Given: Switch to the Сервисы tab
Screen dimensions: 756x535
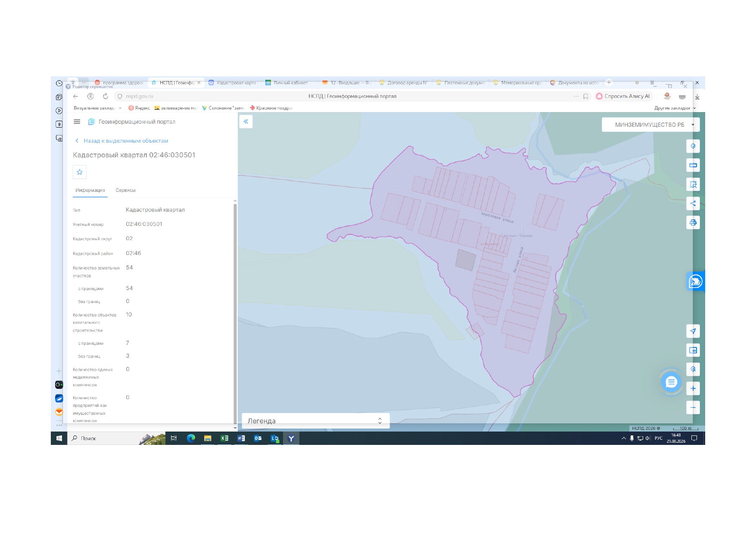Looking at the screenshot, I should (x=125, y=190).
